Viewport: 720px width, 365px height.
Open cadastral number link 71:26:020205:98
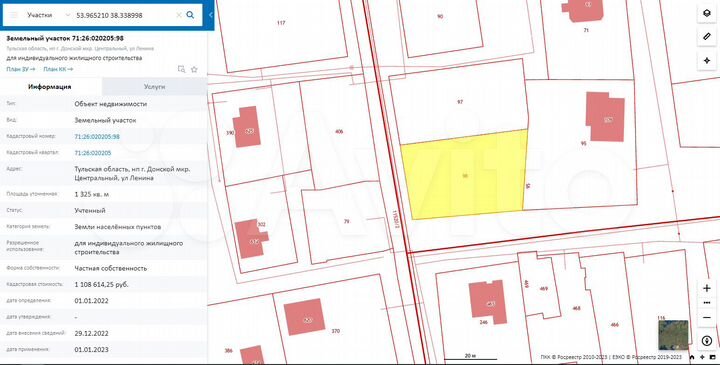coord(97,136)
